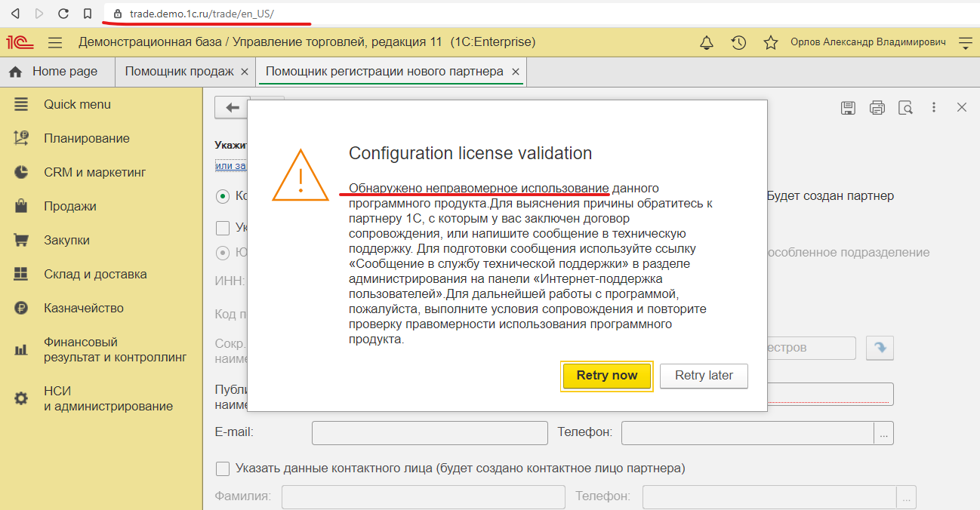Close the form with the X icon

pos(962,107)
